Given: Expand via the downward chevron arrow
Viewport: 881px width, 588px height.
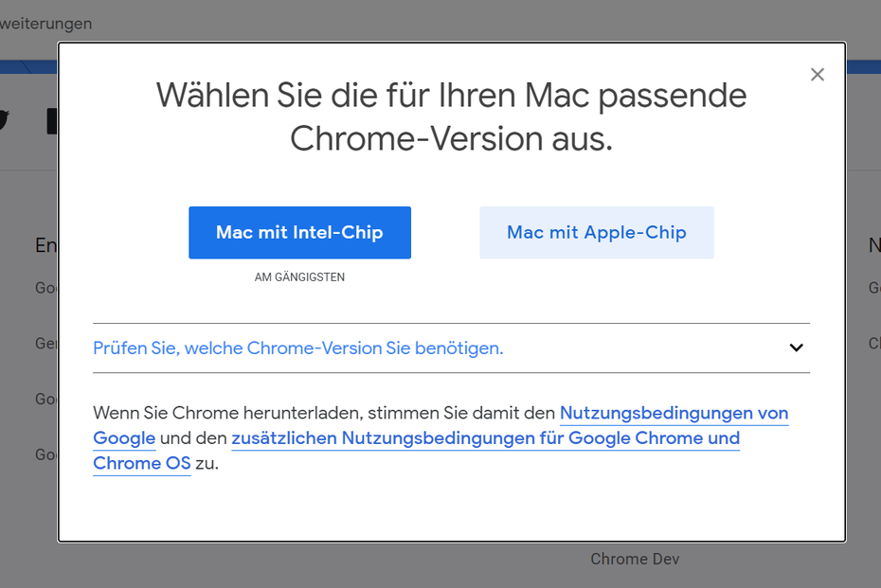Looking at the screenshot, I should tap(796, 347).
